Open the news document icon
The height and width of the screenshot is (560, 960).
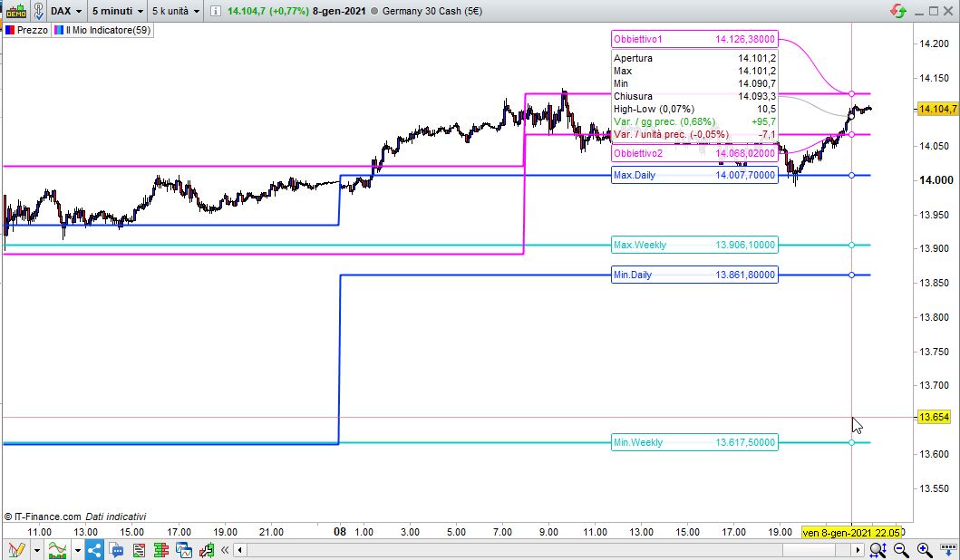(139, 550)
